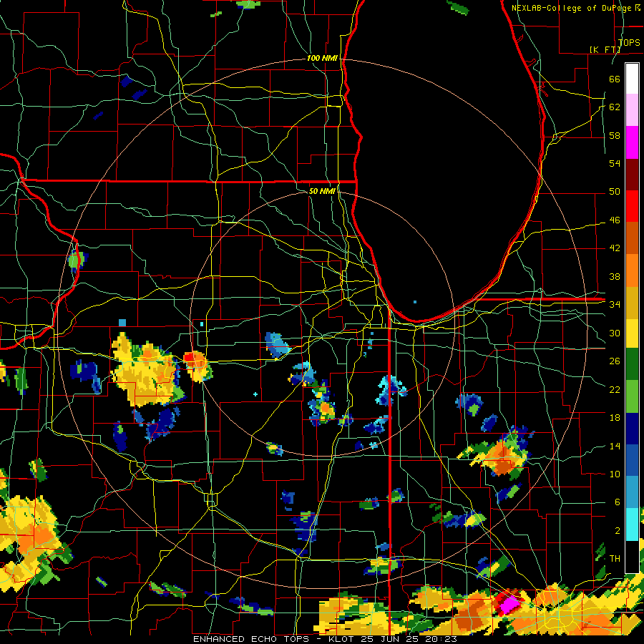Click the 'ENHANCED ECHO TOPS - KLOT' caption
This screenshot has width=644, height=644.
point(259,639)
